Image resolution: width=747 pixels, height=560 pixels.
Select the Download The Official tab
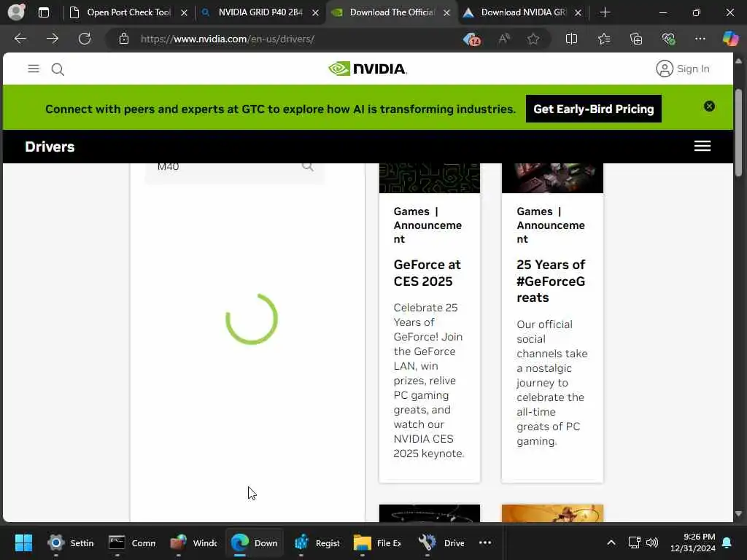pos(392,12)
